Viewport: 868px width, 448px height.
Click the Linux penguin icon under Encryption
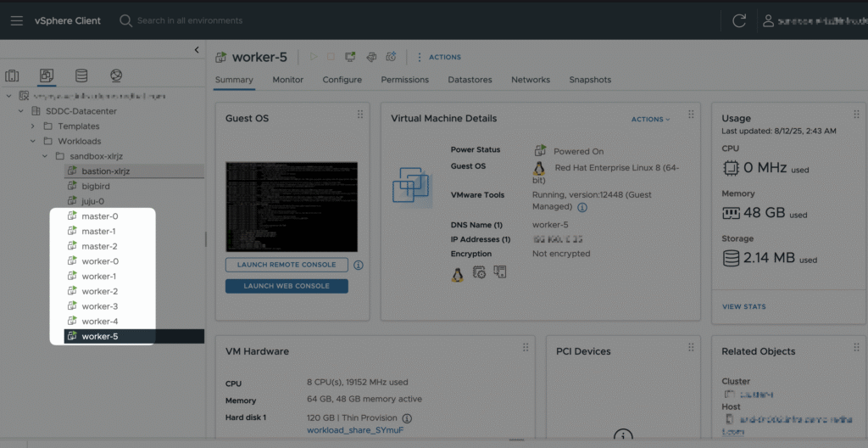pyautogui.click(x=457, y=274)
